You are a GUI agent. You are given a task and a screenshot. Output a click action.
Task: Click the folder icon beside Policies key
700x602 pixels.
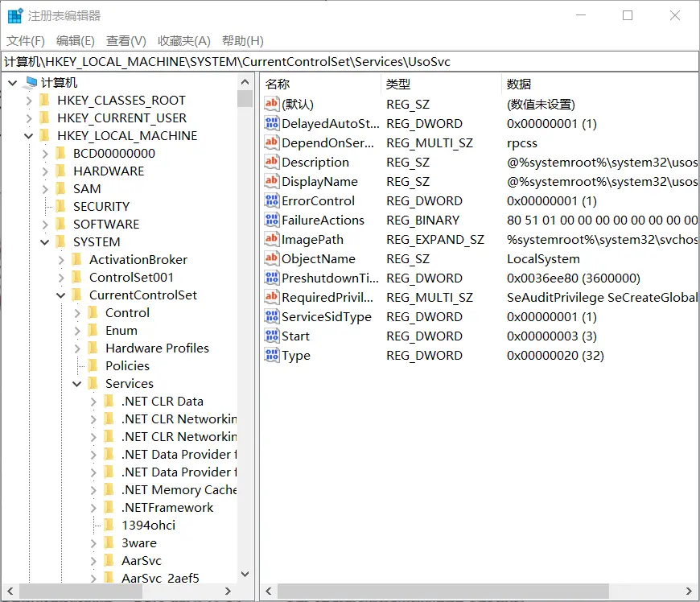pyautogui.click(x=93, y=365)
